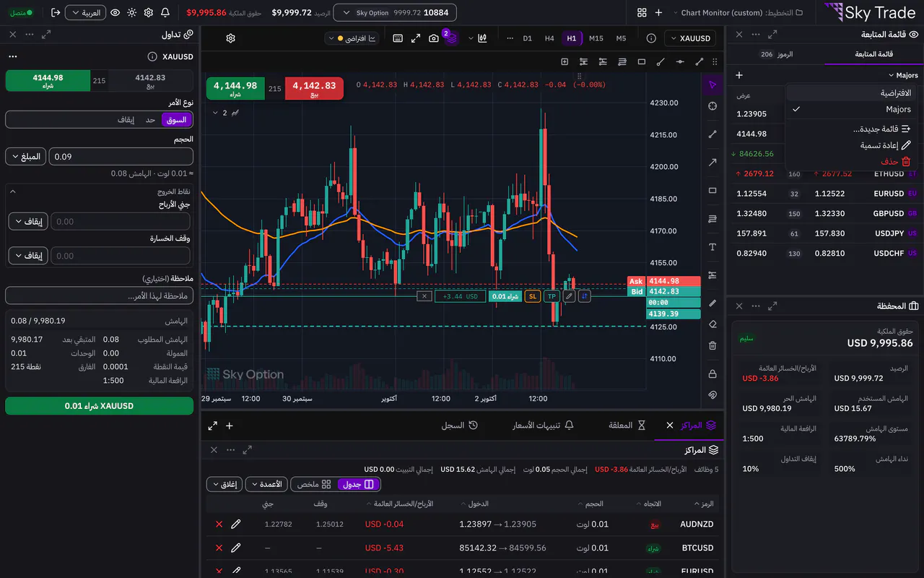Click the volume input field showing 0.09
924x578 pixels.
point(121,156)
